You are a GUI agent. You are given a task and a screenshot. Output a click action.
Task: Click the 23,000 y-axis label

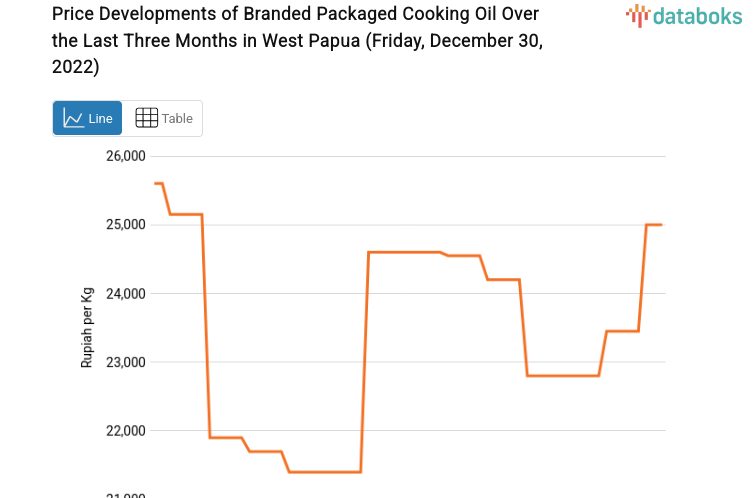[126, 362]
